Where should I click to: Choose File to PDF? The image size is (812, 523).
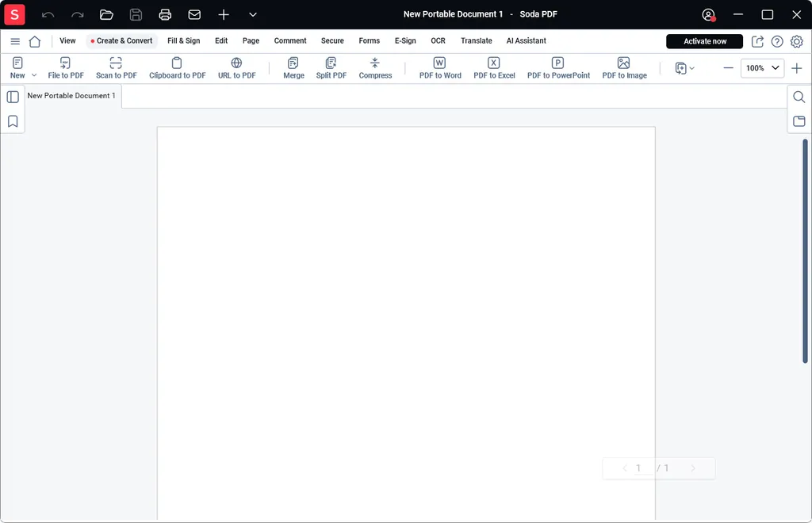66,68
